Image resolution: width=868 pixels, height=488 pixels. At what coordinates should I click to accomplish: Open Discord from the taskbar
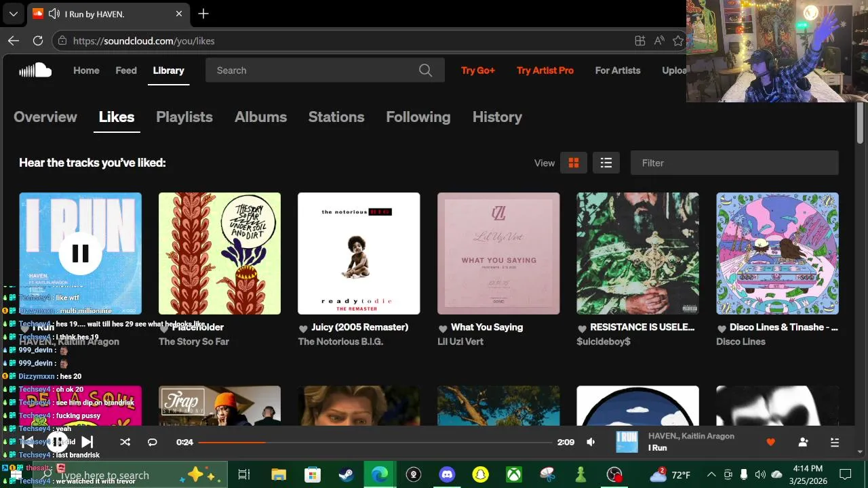tap(447, 474)
